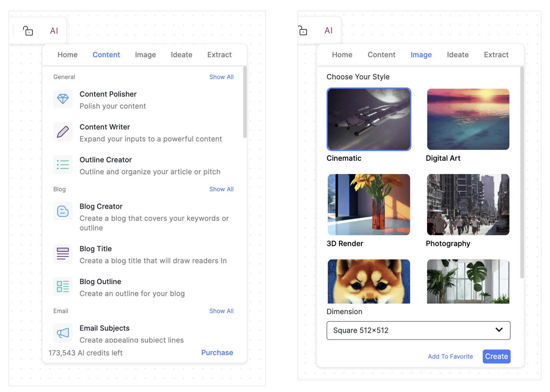Click the Create button
The image size is (550, 392).
click(496, 356)
